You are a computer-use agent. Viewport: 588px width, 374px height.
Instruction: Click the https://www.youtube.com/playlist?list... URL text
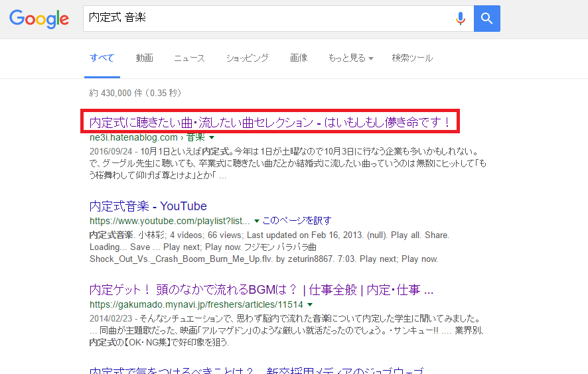click(169, 221)
